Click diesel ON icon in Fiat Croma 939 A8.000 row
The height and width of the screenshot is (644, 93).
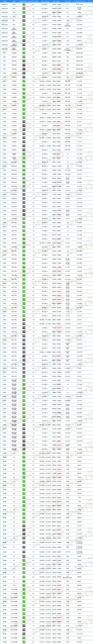[x=24, y=73]
